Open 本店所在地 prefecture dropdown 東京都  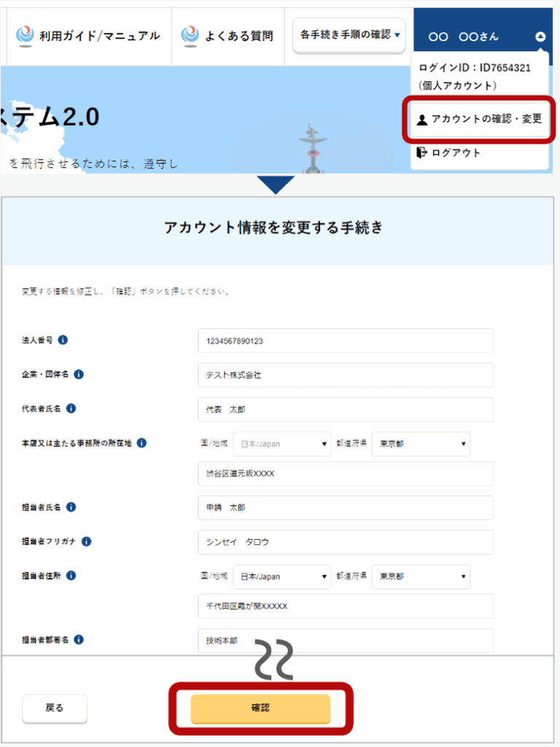tap(421, 444)
